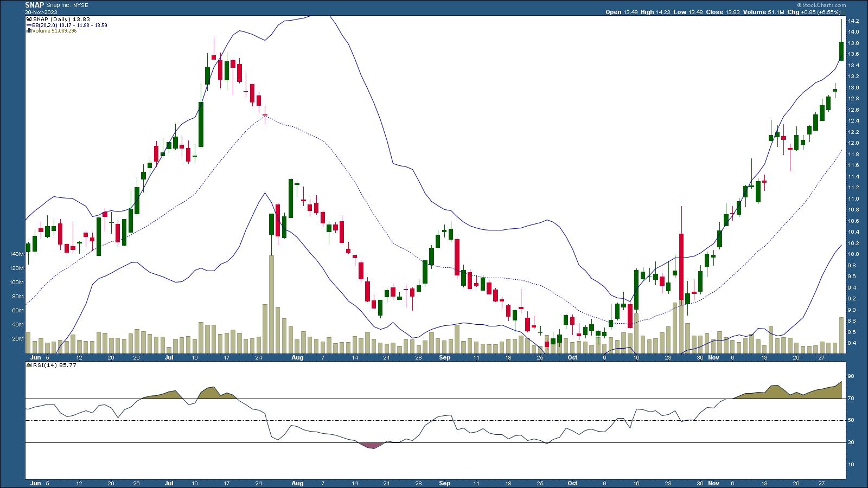Click the tallest volume bar in late July
The image size is (868, 488).
click(271, 304)
